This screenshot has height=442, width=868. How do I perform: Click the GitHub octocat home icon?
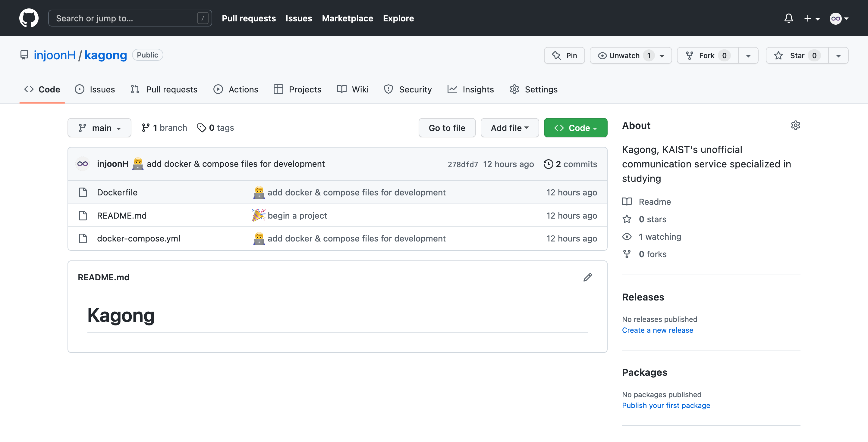click(29, 18)
